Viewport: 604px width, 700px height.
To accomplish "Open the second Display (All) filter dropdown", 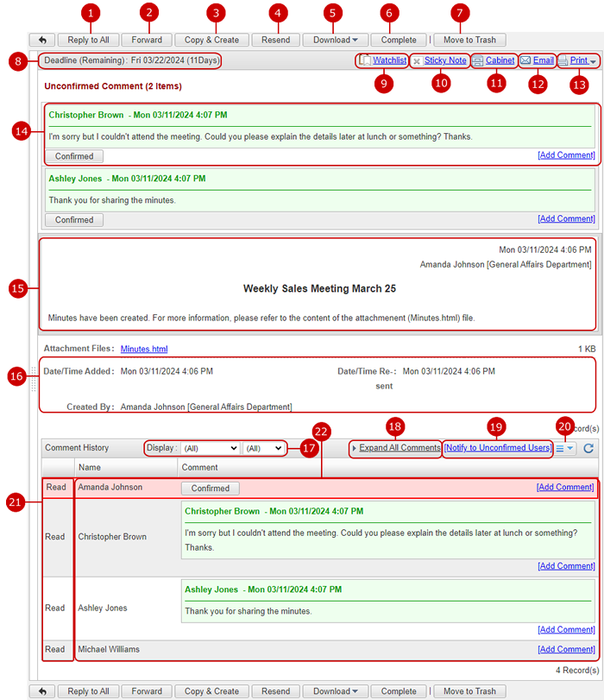I will pos(263,448).
